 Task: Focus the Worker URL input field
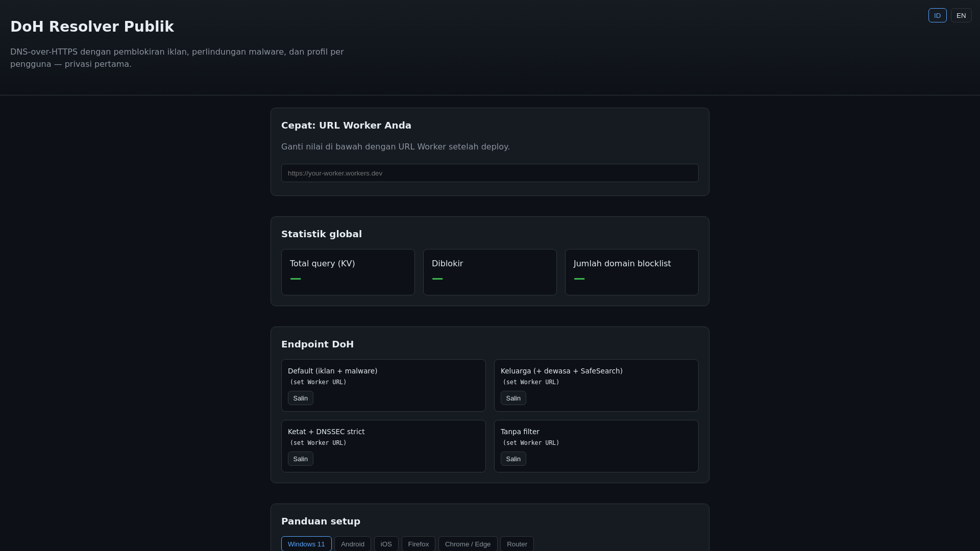[490, 173]
